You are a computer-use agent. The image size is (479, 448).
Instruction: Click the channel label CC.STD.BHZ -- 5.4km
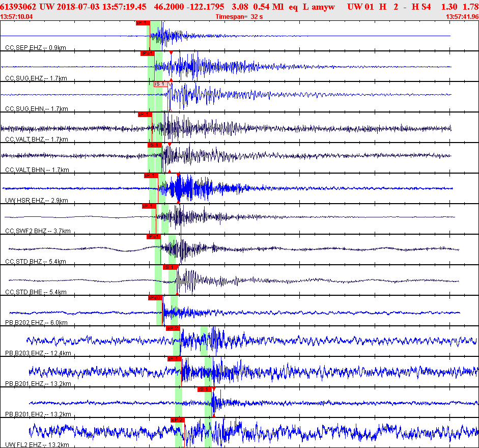coord(36,262)
